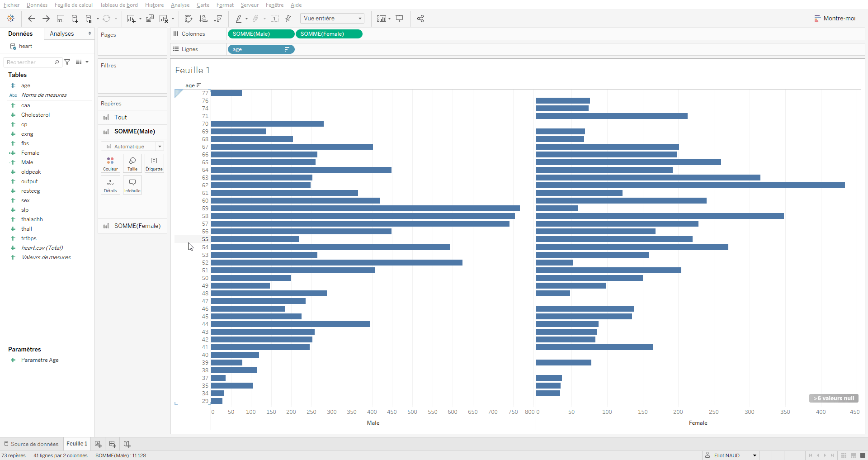Viewport: 868px width, 460px height.
Task: Click the refresh data icon
Action: point(106,19)
